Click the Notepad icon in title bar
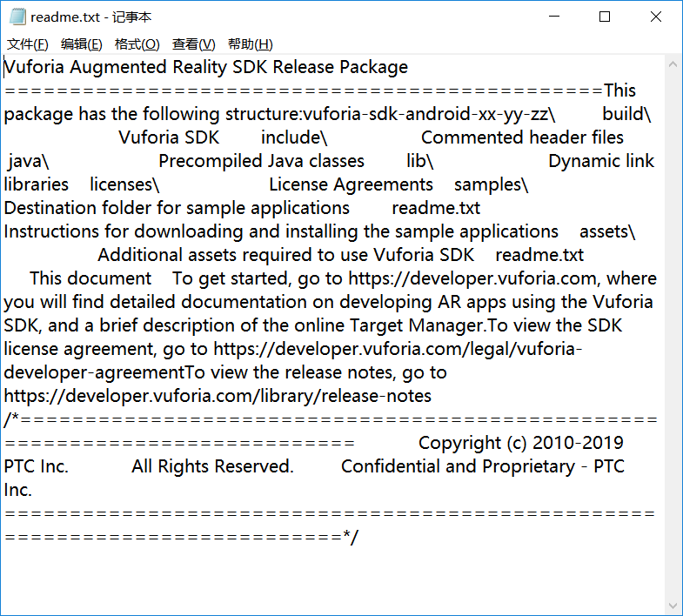This screenshot has width=683, height=616. click(x=17, y=17)
